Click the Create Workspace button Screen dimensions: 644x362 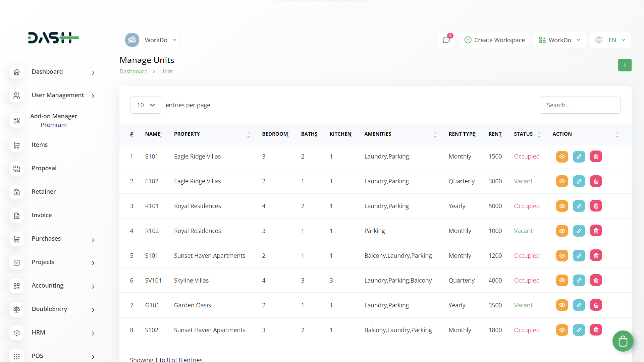pyautogui.click(x=494, y=40)
